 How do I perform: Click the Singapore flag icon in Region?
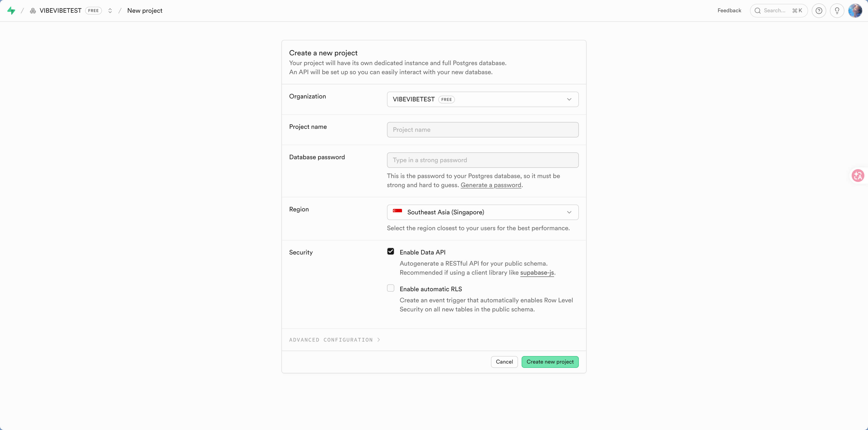397,211
